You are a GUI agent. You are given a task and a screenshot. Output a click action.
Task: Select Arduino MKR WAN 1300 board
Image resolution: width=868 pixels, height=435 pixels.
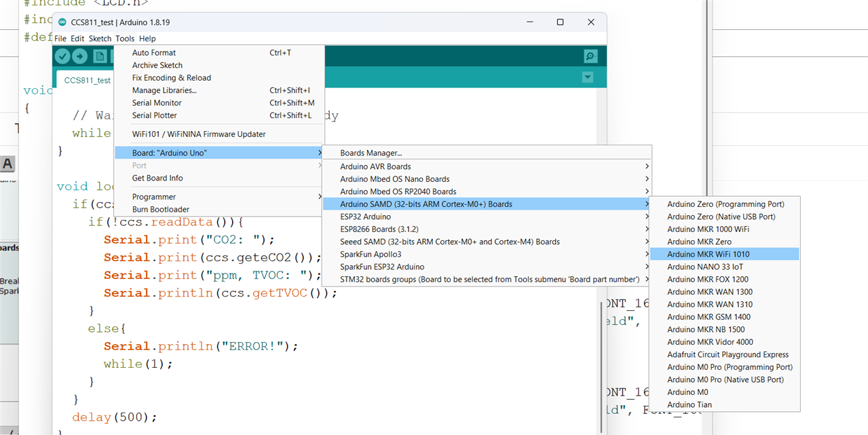pyautogui.click(x=725, y=292)
